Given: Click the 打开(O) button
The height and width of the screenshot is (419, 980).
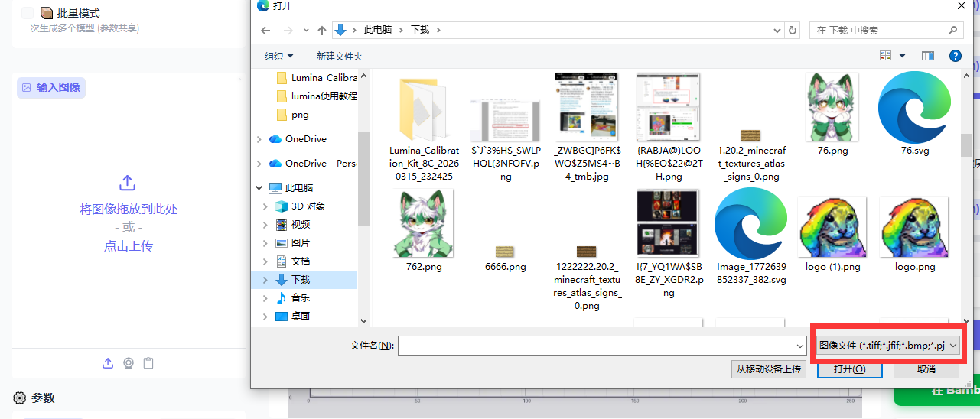Looking at the screenshot, I should 849,369.
